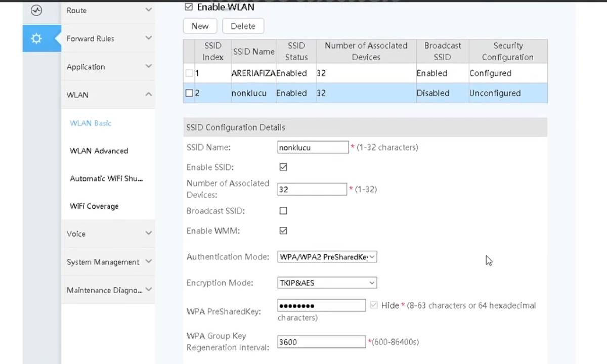Screen dimensions: 607x364
Task: Click into the SSID Name field
Action: pos(313,147)
